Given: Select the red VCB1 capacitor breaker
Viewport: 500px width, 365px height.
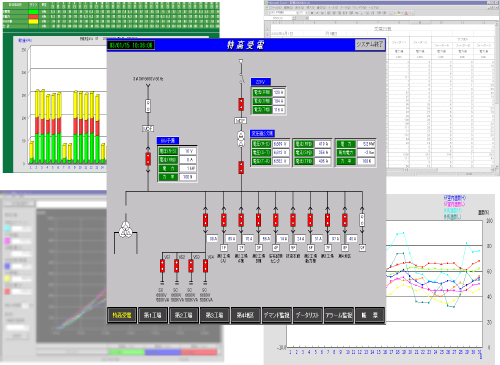Looking at the screenshot, I should point(162,266).
